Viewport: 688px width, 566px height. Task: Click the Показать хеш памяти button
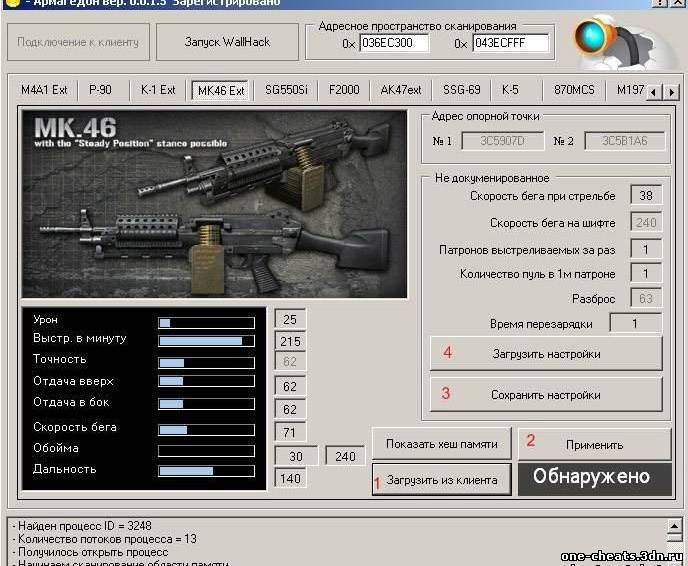[441, 444]
